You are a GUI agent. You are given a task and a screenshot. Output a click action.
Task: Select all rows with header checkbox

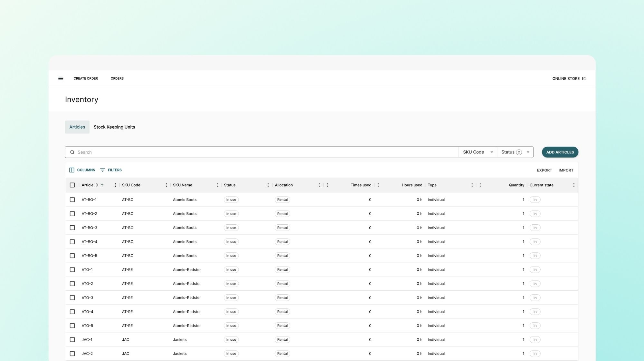click(72, 185)
